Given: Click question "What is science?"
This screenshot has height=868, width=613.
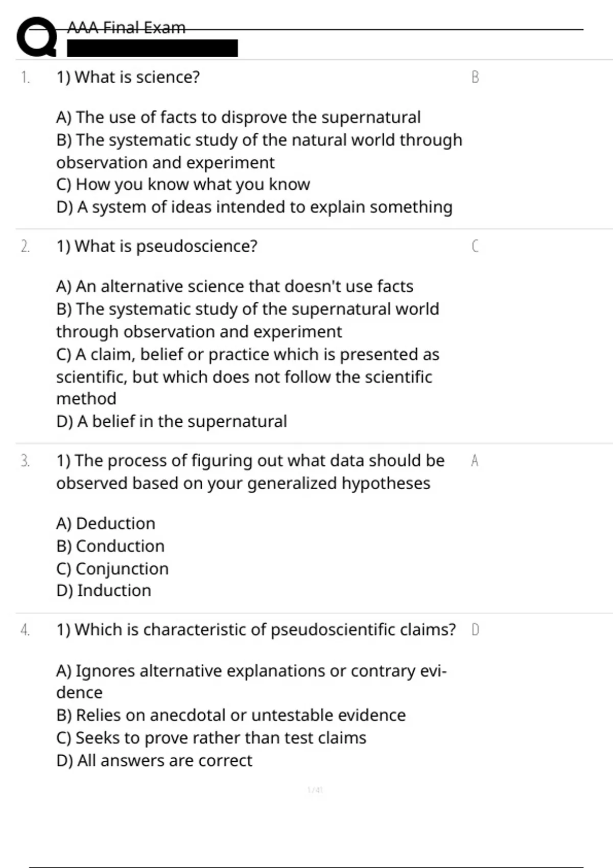Looking at the screenshot, I should click(128, 77).
